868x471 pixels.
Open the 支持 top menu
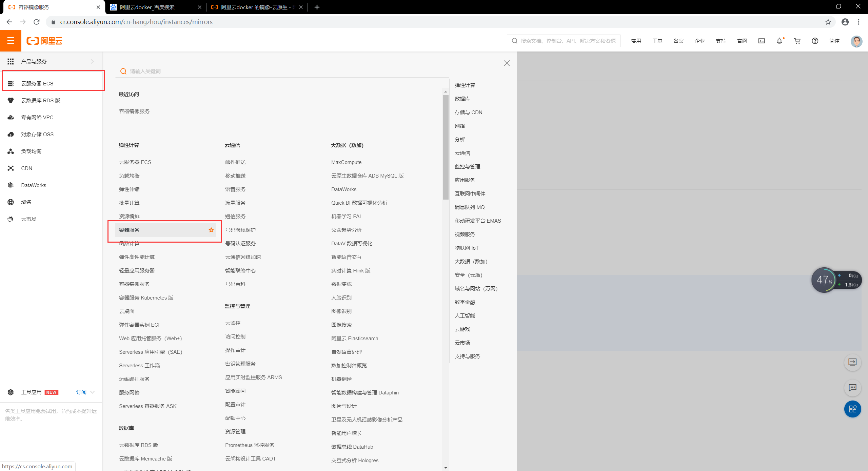coord(721,41)
